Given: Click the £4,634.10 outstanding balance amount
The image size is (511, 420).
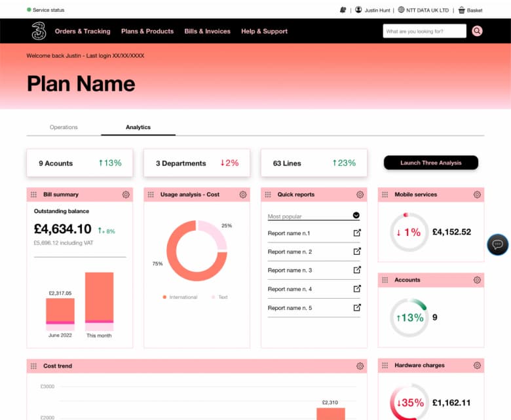Looking at the screenshot, I should point(63,229).
